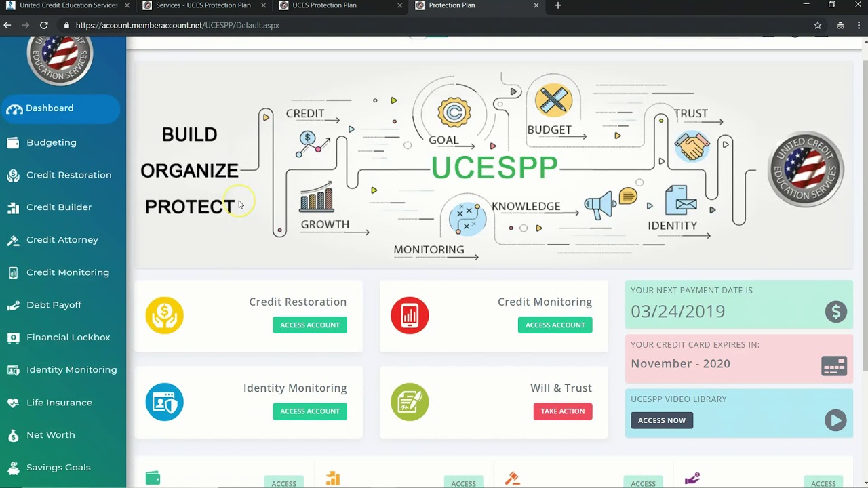The height and width of the screenshot is (488, 868).
Task: Open Life Insurance page
Action: pyautogui.click(x=59, y=403)
